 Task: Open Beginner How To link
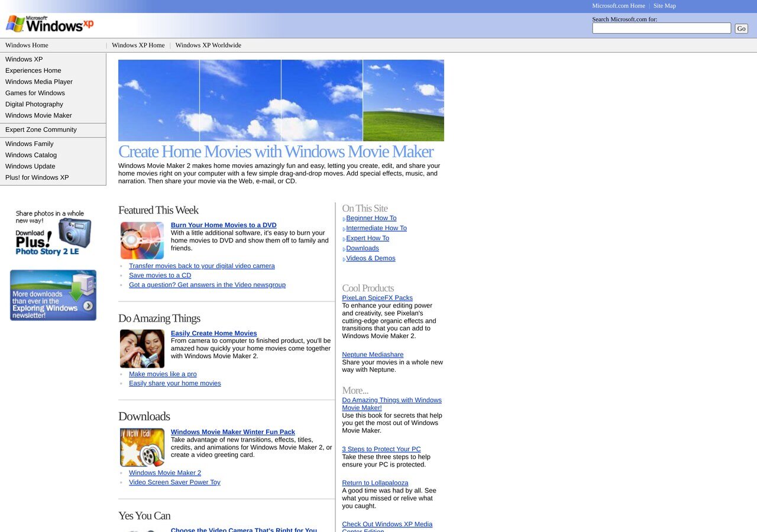(x=371, y=218)
